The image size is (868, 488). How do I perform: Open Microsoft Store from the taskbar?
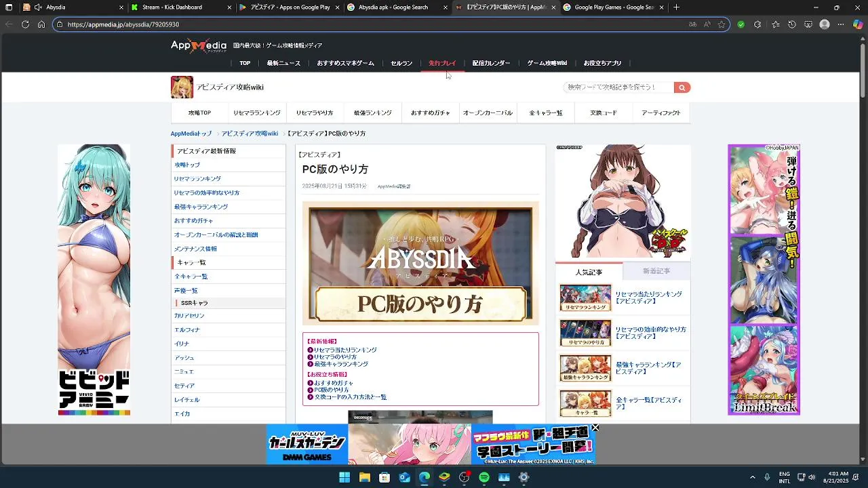point(384,477)
